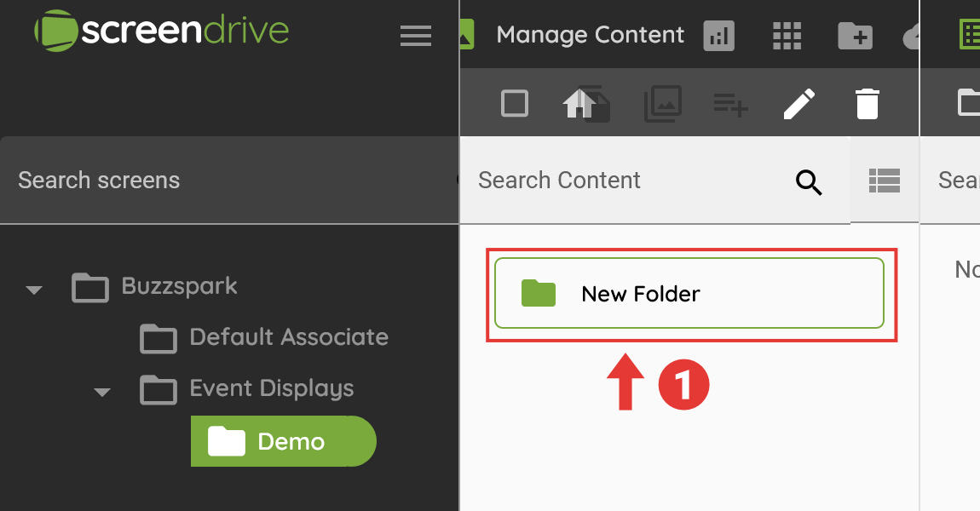Click the trash delete icon
Image resolution: width=980 pixels, height=511 pixels.
coord(867,104)
